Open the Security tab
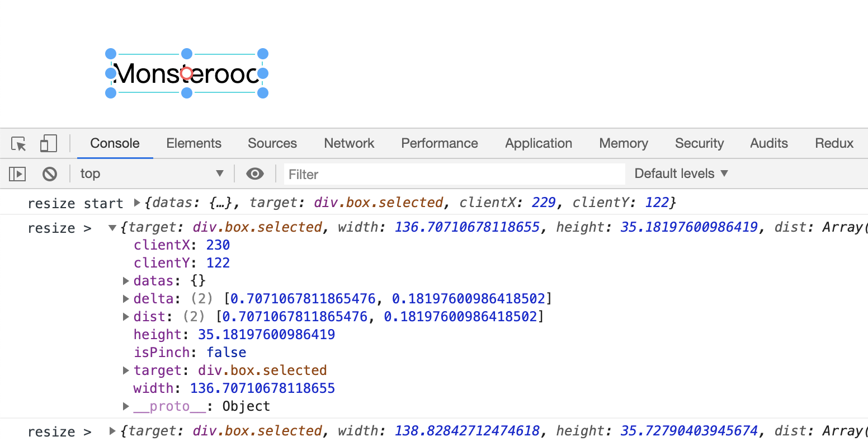This screenshot has height=441, width=868. point(699,143)
